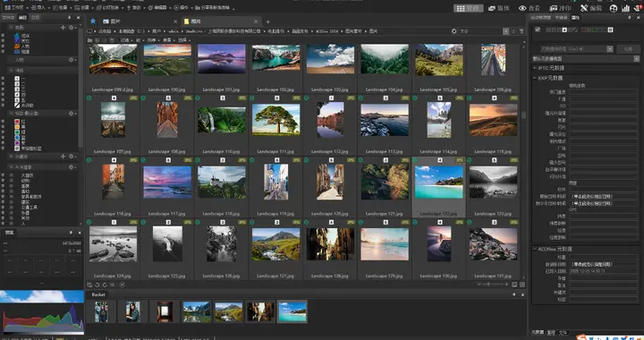Click the last icon right of zoom slider
This screenshot has height=340, width=644.
point(522,285)
